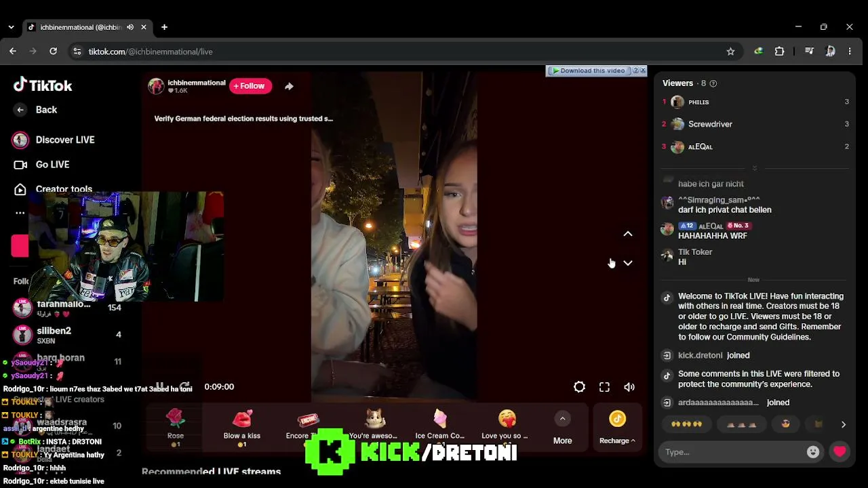
Task: Open the browser media controls
Action: (x=809, y=52)
